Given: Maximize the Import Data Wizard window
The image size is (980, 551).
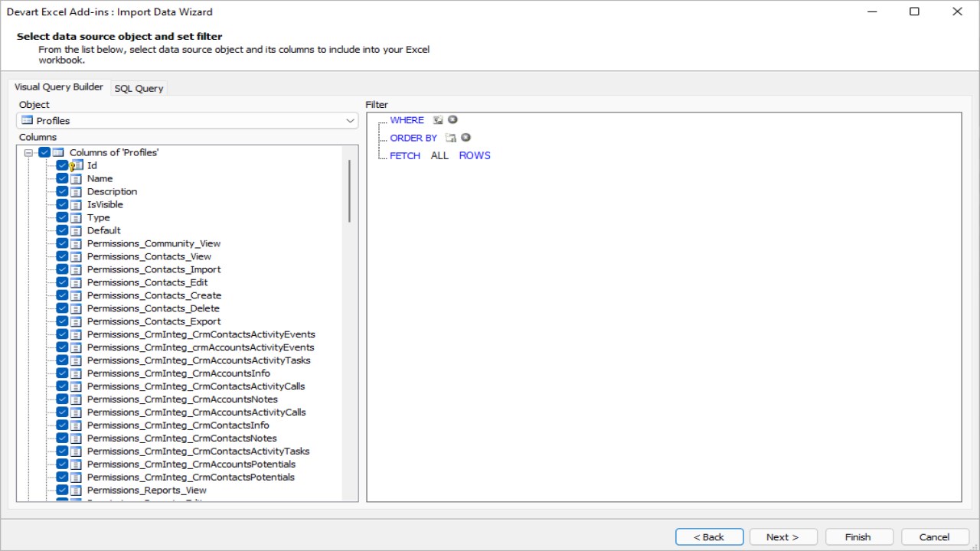Looking at the screenshot, I should (x=914, y=11).
